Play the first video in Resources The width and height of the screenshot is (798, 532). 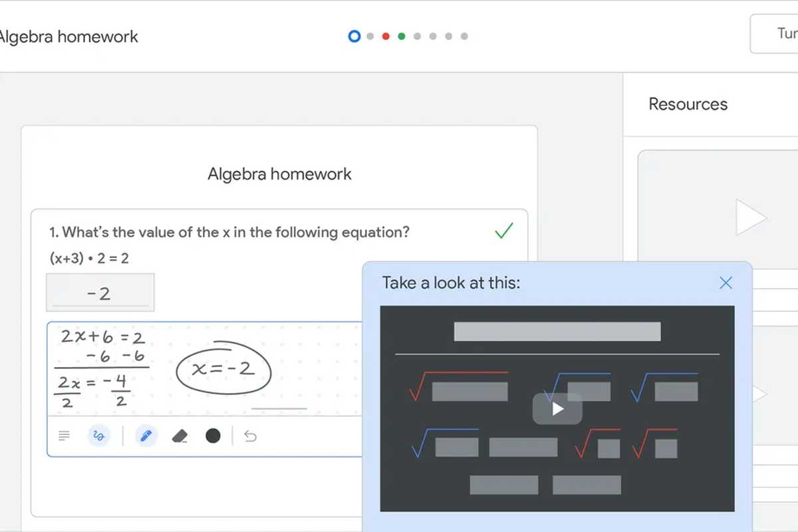coord(751,217)
